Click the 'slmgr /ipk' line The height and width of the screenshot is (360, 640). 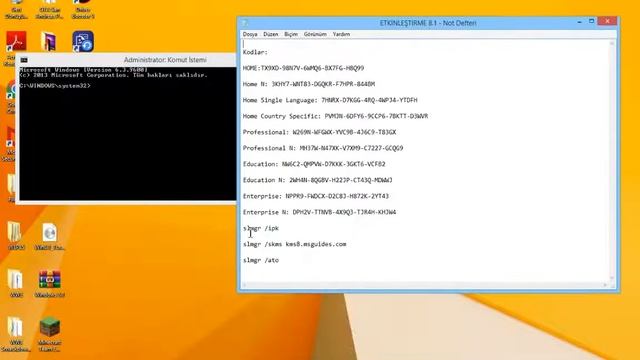261,228
